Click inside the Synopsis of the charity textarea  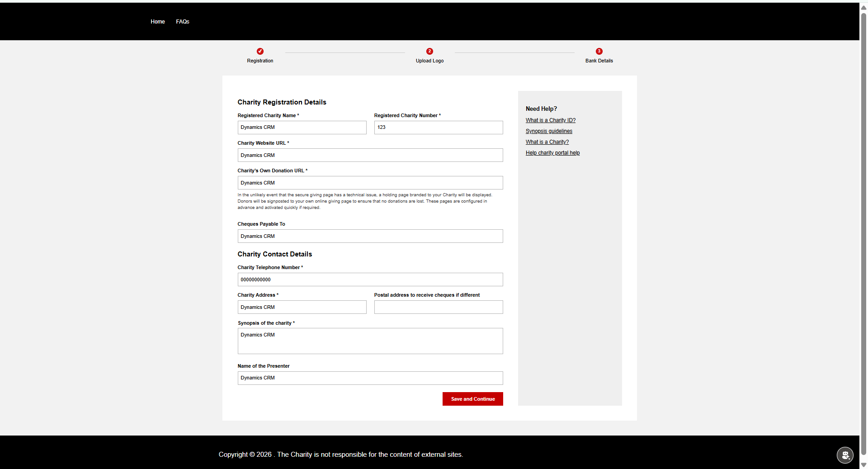pyautogui.click(x=370, y=341)
